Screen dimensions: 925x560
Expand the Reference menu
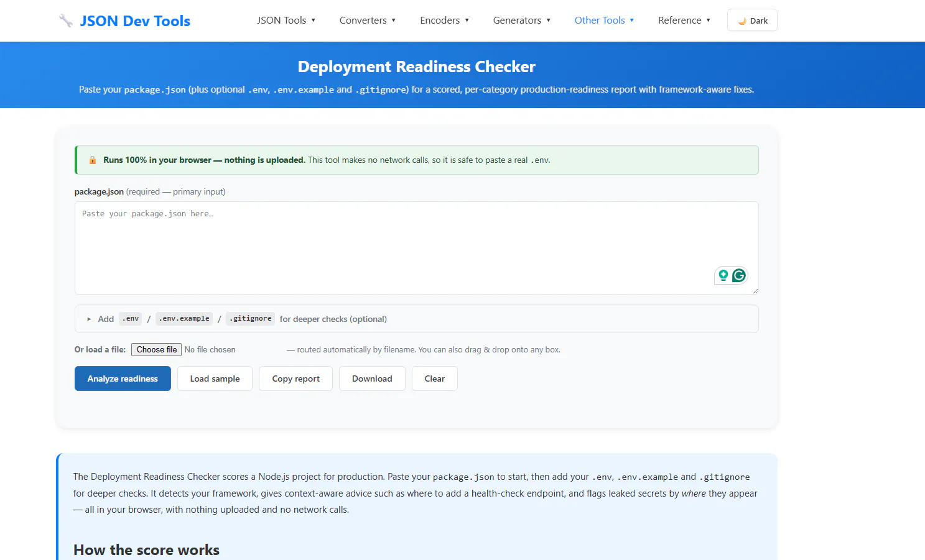pyautogui.click(x=684, y=21)
